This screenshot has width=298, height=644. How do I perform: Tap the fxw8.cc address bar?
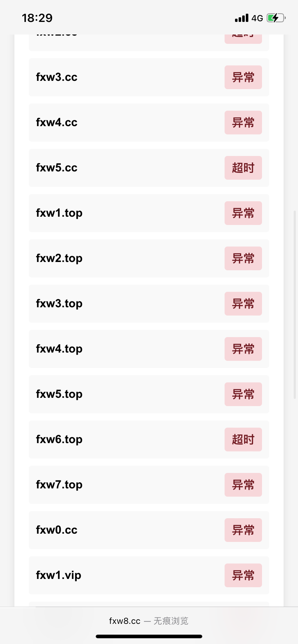149,621
